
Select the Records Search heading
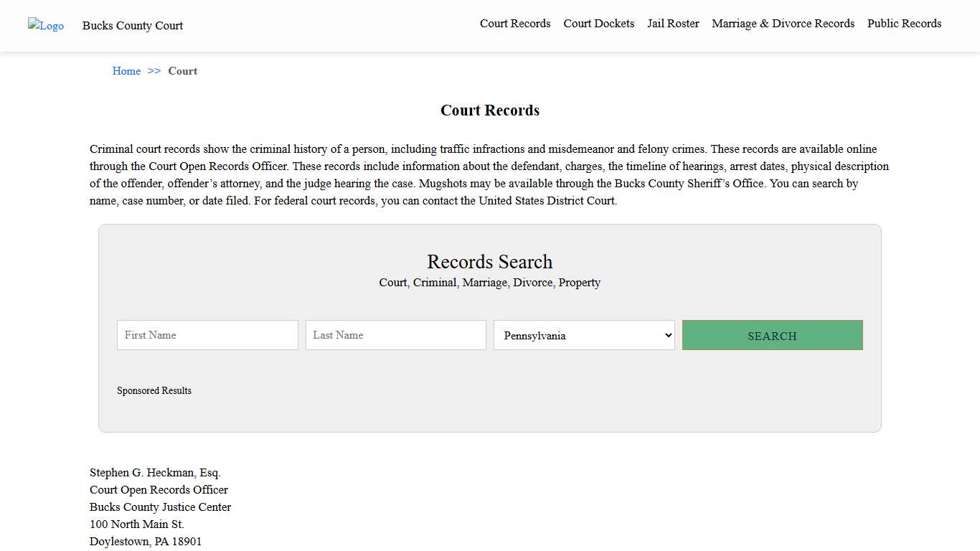[489, 262]
